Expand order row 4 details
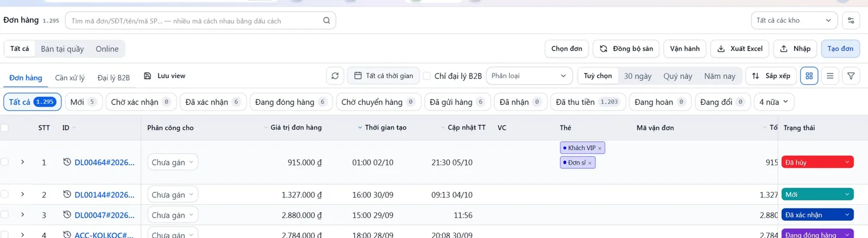Screen dimensions: 868x238 (x=23, y=235)
